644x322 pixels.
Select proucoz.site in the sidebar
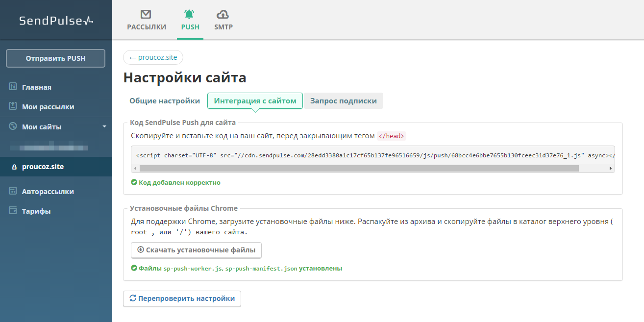(x=56, y=167)
